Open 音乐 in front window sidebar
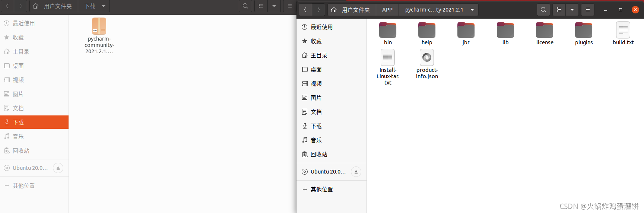 pos(331,140)
